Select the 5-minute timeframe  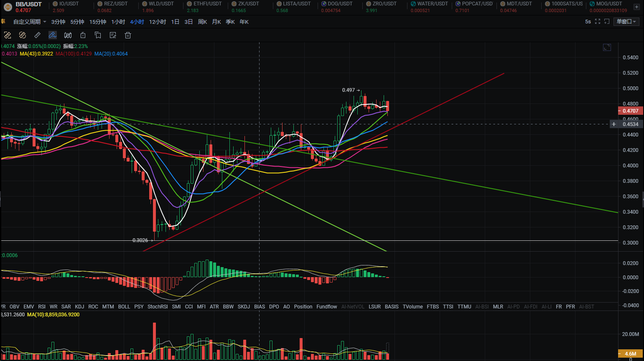tap(77, 22)
